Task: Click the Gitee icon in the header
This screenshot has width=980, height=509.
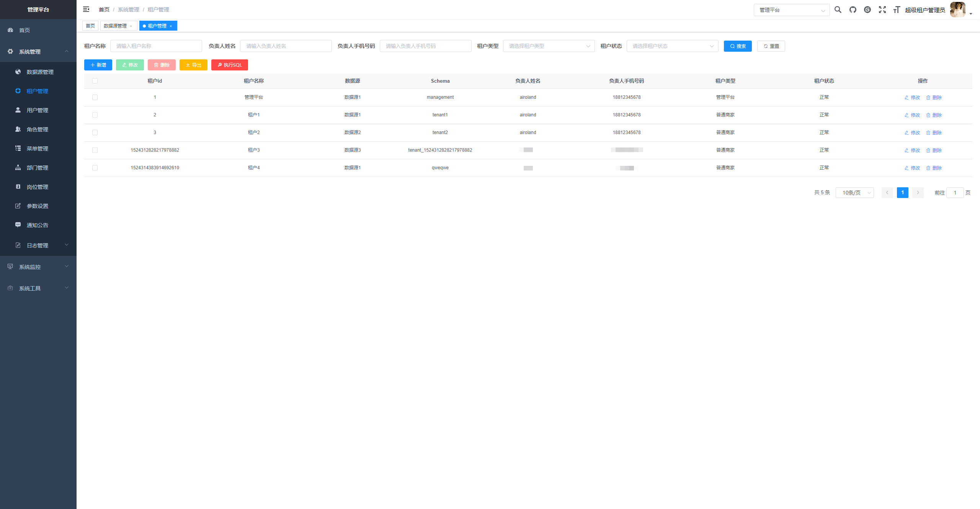Action: tap(867, 10)
